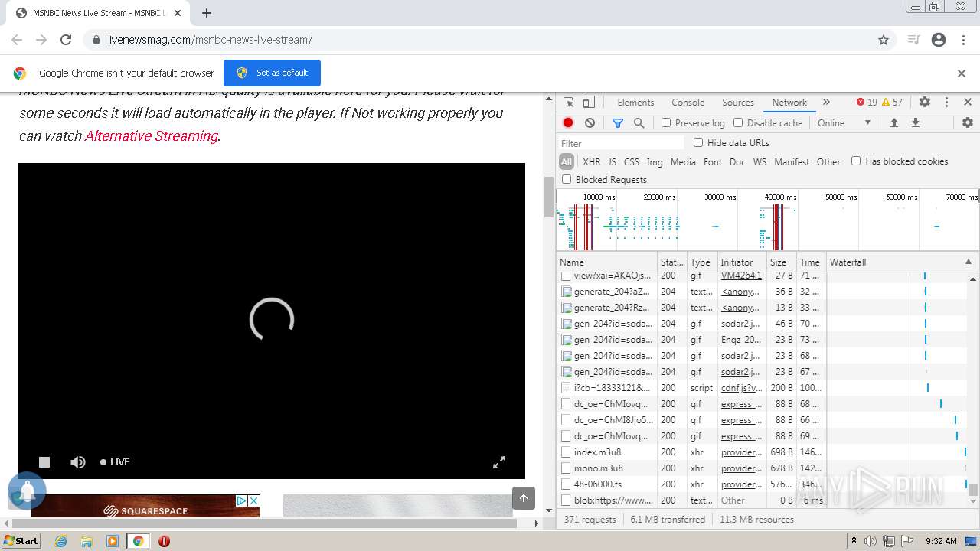This screenshot has height=551, width=980.
Task: Filter requests by Manifest
Action: click(x=792, y=161)
